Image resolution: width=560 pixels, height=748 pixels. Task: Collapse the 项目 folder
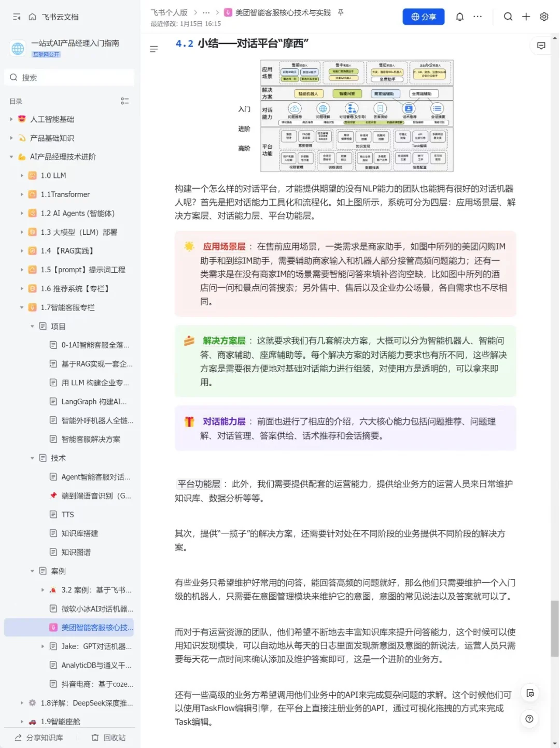[32, 326]
